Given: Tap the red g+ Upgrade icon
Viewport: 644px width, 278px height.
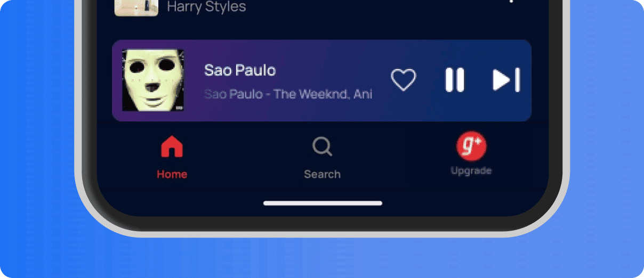Looking at the screenshot, I should [x=471, y=146].
